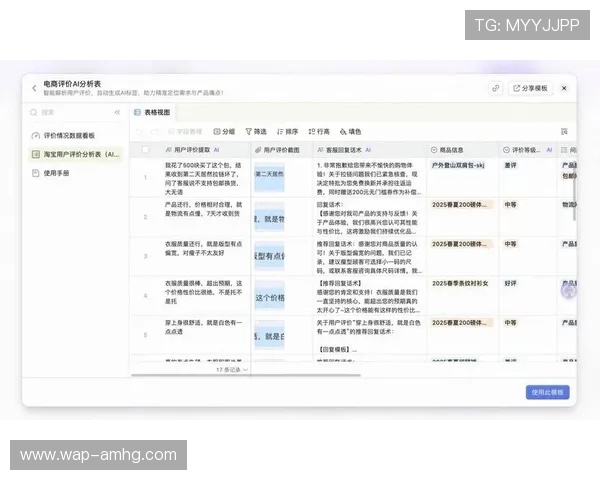The width and height of the screenshot is (600, 480).
Task: Open the 分组 grouping option
Action: pyautogui.click(x=224, y=132)
